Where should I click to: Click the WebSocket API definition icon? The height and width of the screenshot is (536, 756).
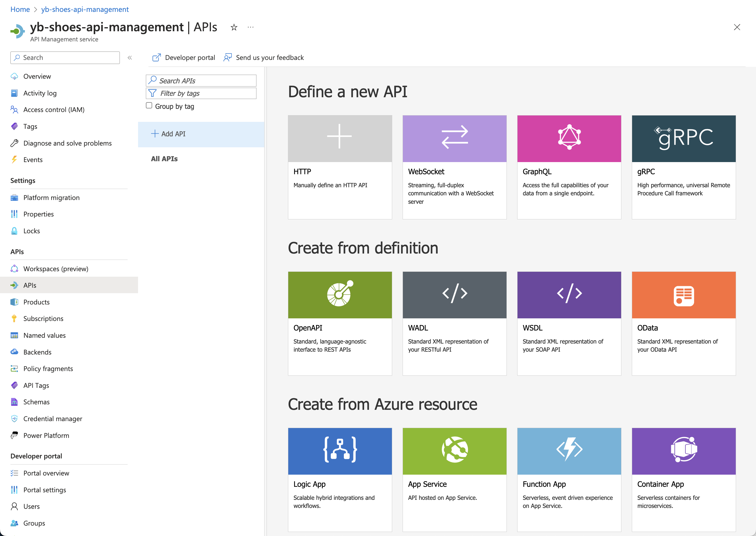click(x=454, y=139)
